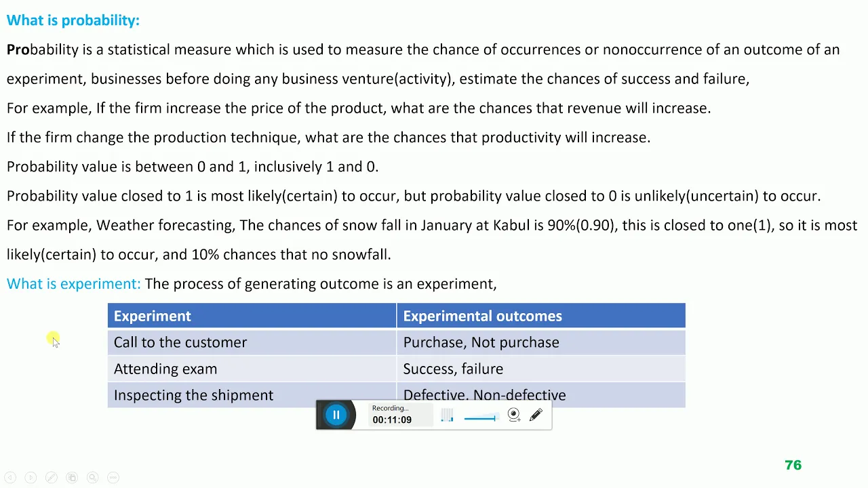Click the 'Success, failure' outcome cell
Viewport: 868px width, 488px height.
pyautogui.click(x=540, y=369)
